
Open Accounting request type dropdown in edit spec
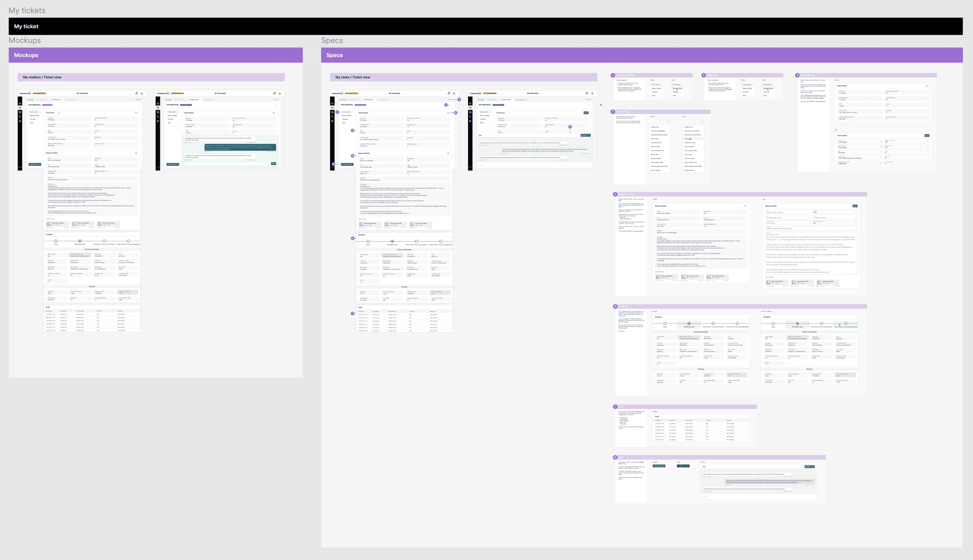859,147
